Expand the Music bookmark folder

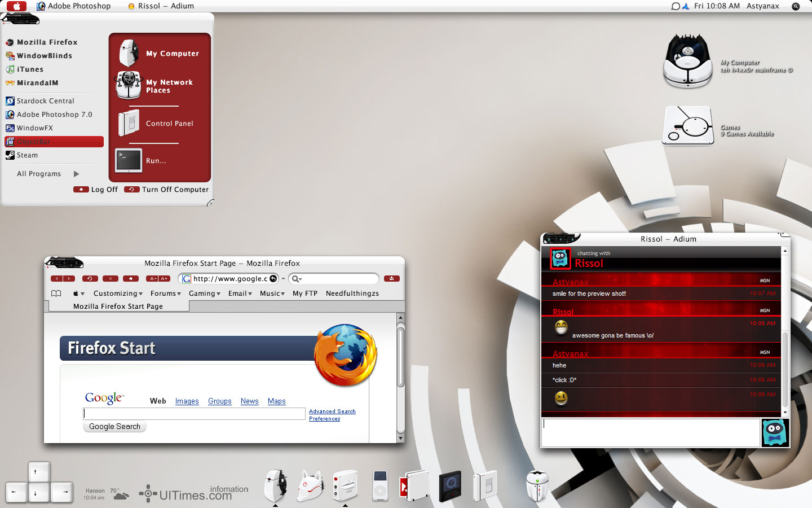point(272,294)
